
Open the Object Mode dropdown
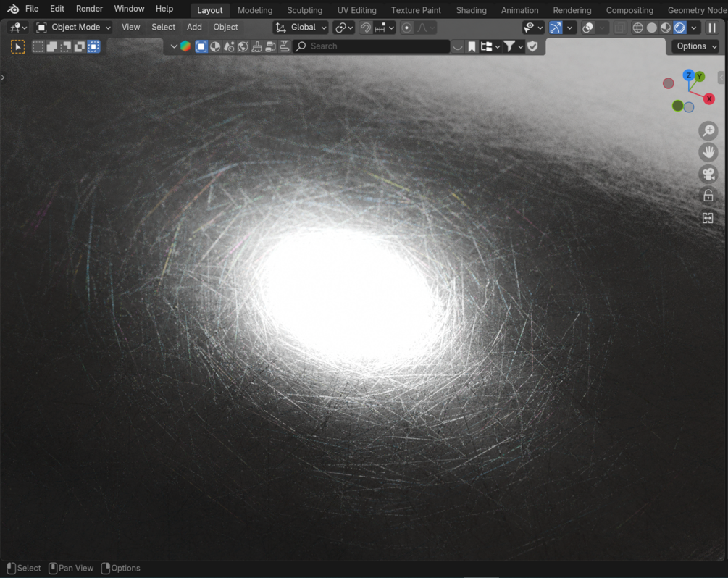(73, 28)
